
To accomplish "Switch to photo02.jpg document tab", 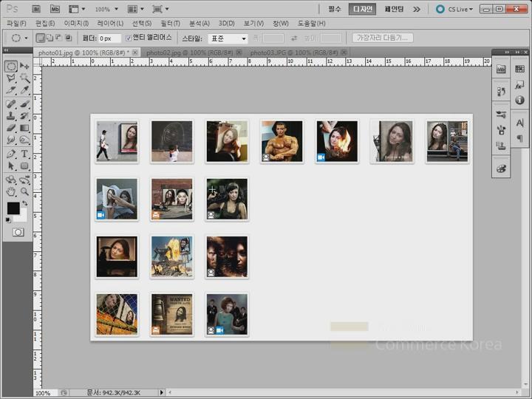I will [190, 52].
